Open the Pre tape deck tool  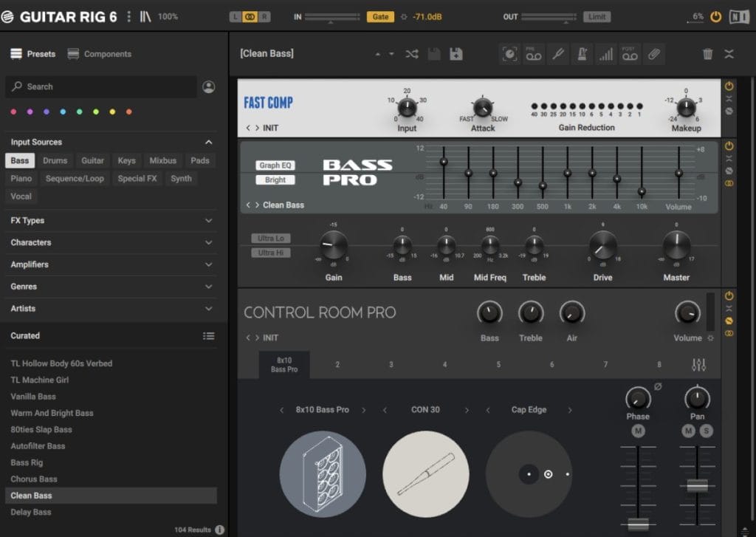coord(533,54)
